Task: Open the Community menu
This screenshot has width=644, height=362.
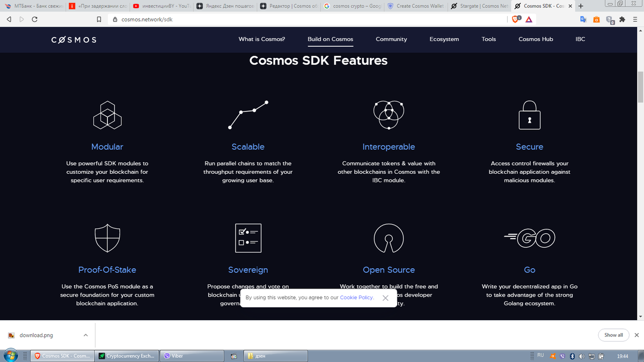Action: pos(391,39)
